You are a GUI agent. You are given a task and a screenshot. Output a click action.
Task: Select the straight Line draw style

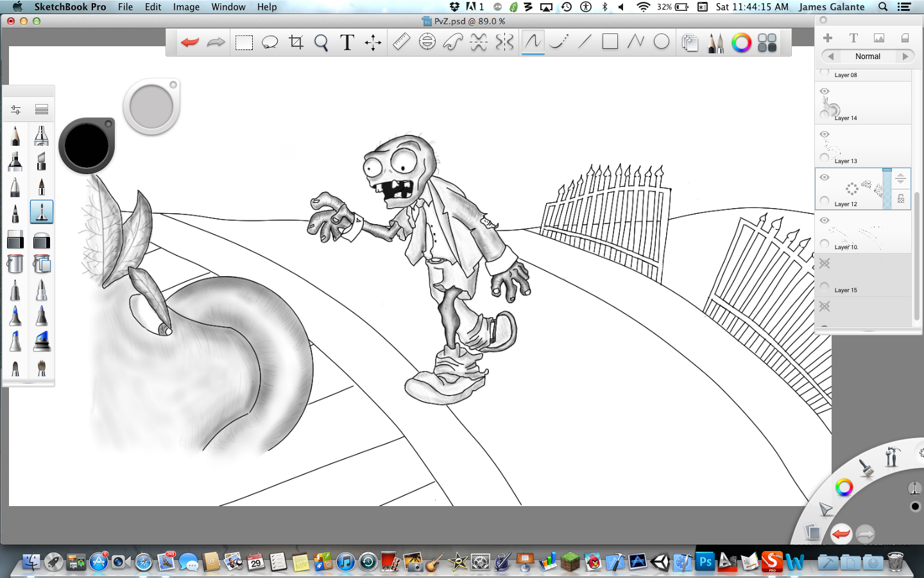585,42
